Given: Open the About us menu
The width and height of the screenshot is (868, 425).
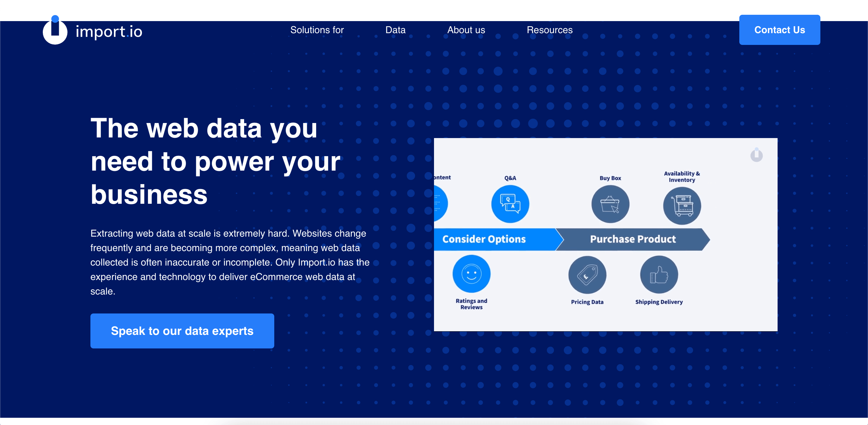Looking at the screenshot, I should pyautogui.click(x=466, y=30).
